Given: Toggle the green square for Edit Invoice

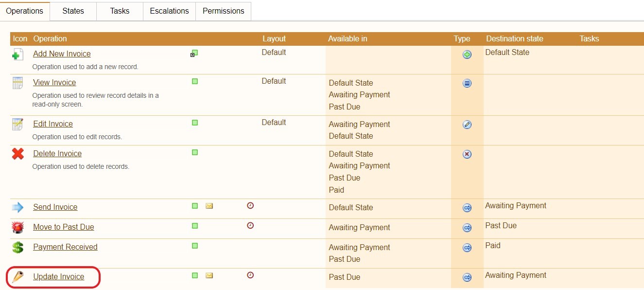Looking at the screenshot, I should 195,123.
